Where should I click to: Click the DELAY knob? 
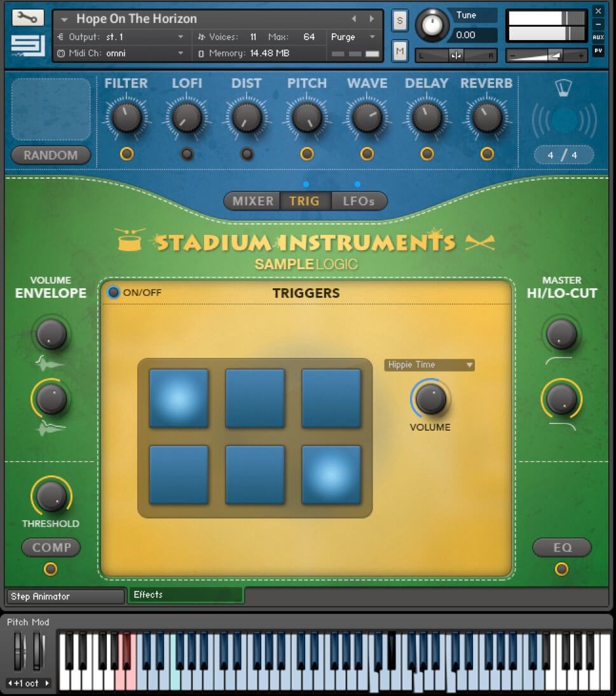pyautogui.click(x=427, y=118)
